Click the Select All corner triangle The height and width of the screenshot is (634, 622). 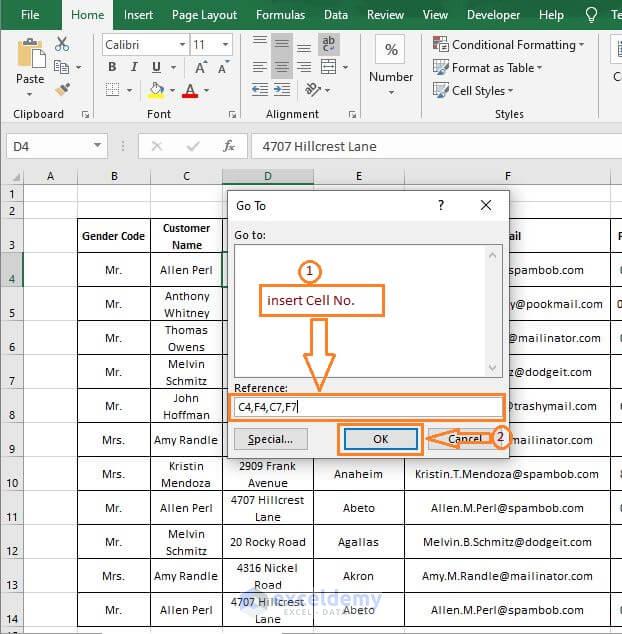point(16,177)
